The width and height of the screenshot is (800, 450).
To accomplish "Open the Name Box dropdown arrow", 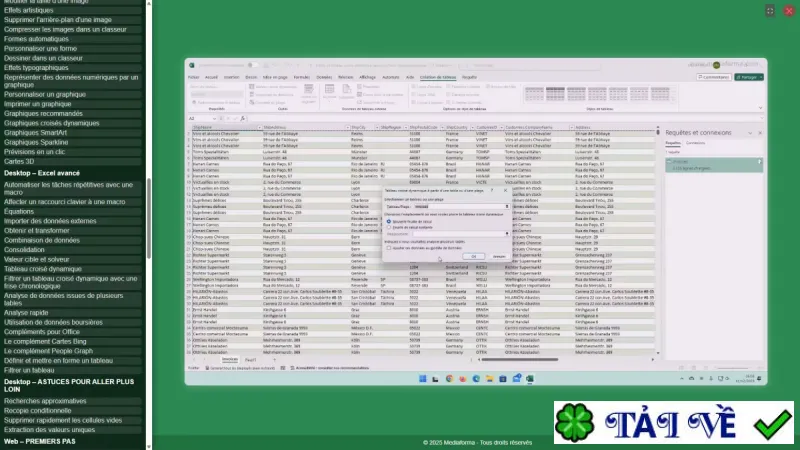I will click(214, 118).
